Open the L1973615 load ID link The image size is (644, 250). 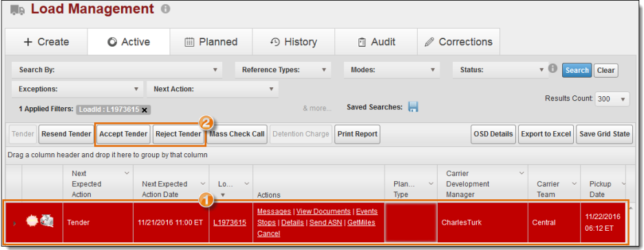230,223
